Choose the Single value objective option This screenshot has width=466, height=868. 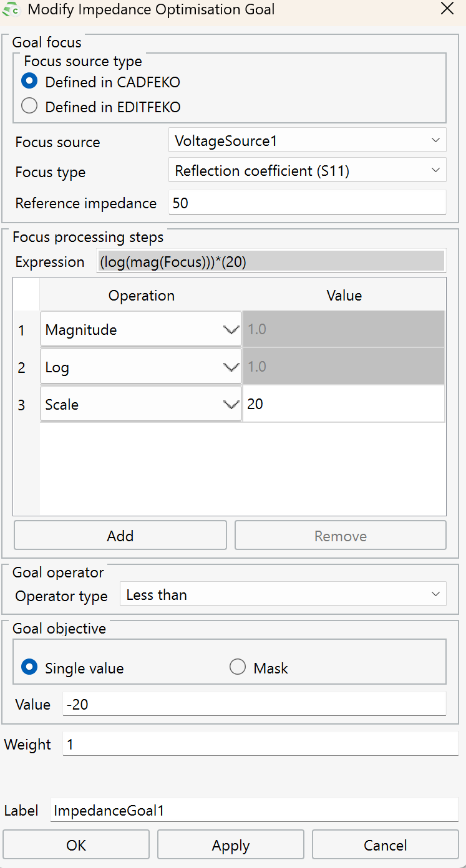coord(29,668)
